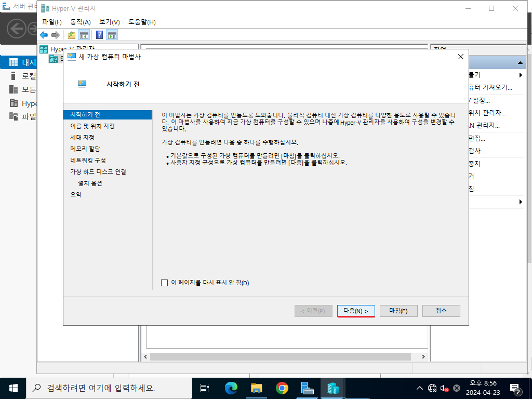The width and height of the screenshot is (532, 399).
Task: Go to the 가상 하드 디스크 연결 step
Action: pyautogui.click(x=98, y=172)
